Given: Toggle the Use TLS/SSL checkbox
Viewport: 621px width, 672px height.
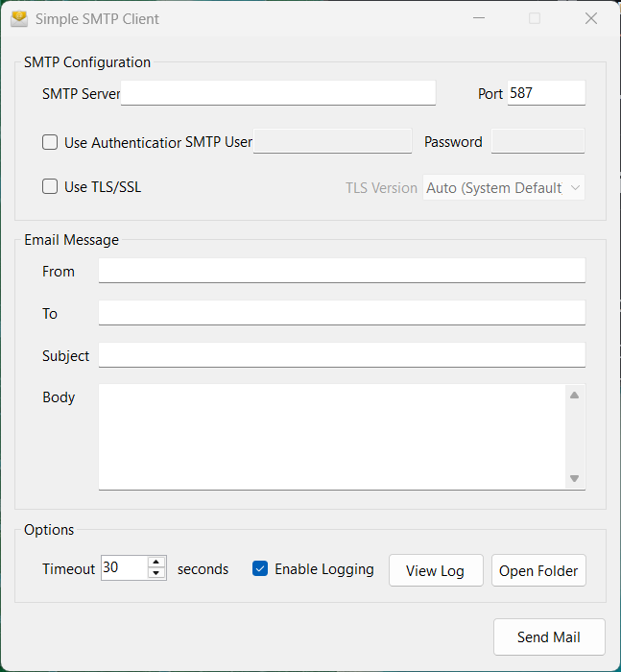Looking at the screenshot, I should coord(50,187).
